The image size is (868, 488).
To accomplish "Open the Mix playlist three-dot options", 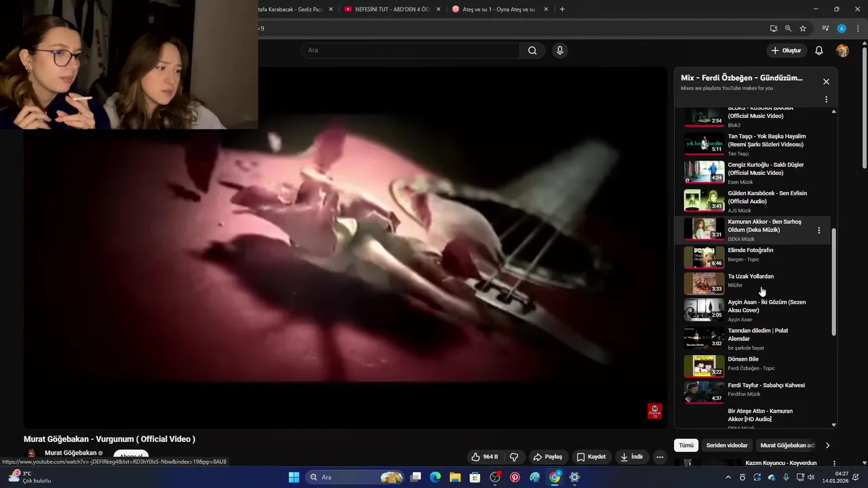I will [826, 99].
